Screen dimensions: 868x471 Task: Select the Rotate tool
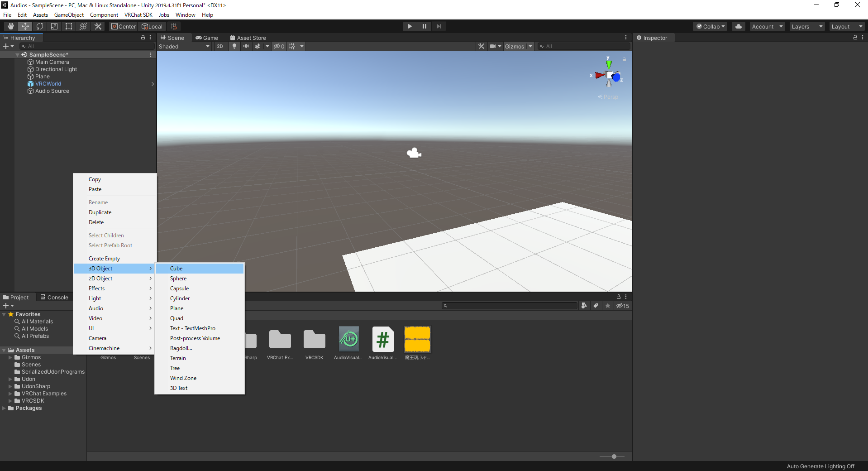pos(40,26)
